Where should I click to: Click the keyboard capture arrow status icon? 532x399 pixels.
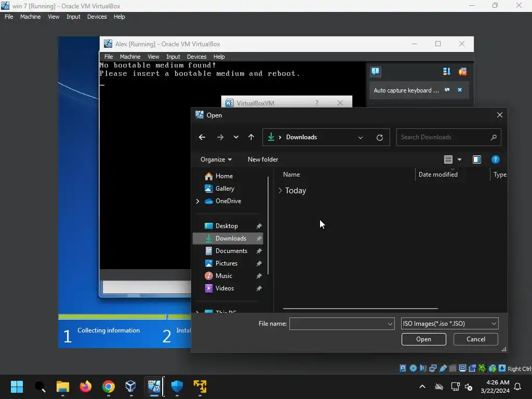(x=502, y=368)
